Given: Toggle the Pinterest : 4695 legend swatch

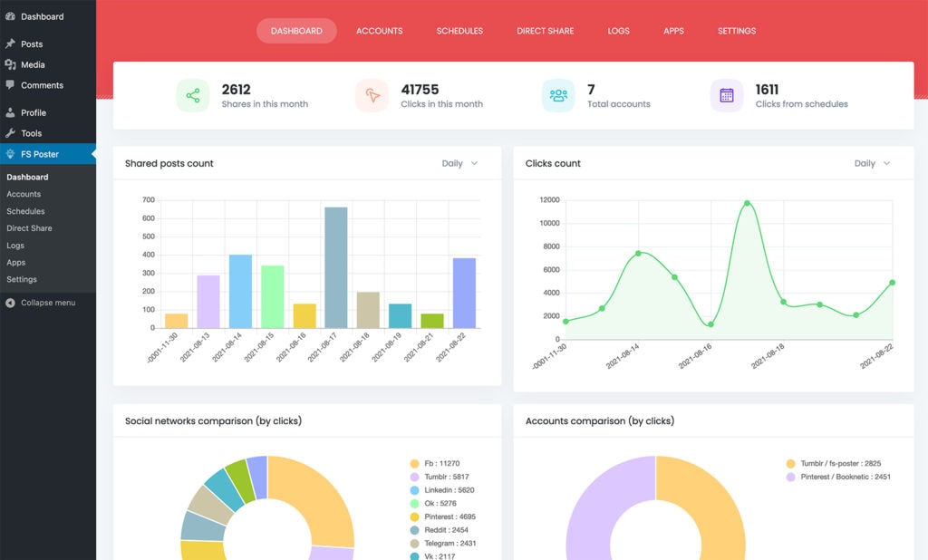Looking at the screenshot, I should pos(414,517).
